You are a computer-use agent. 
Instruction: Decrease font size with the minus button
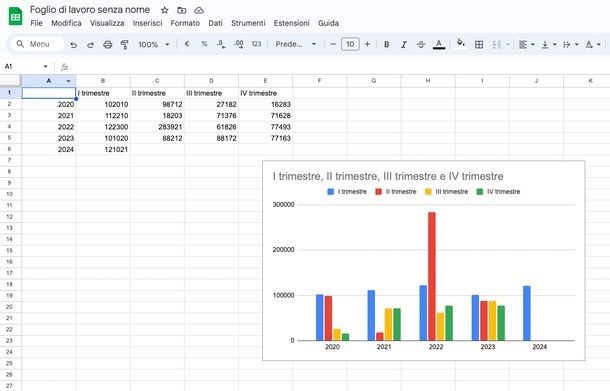coord(333,44)
